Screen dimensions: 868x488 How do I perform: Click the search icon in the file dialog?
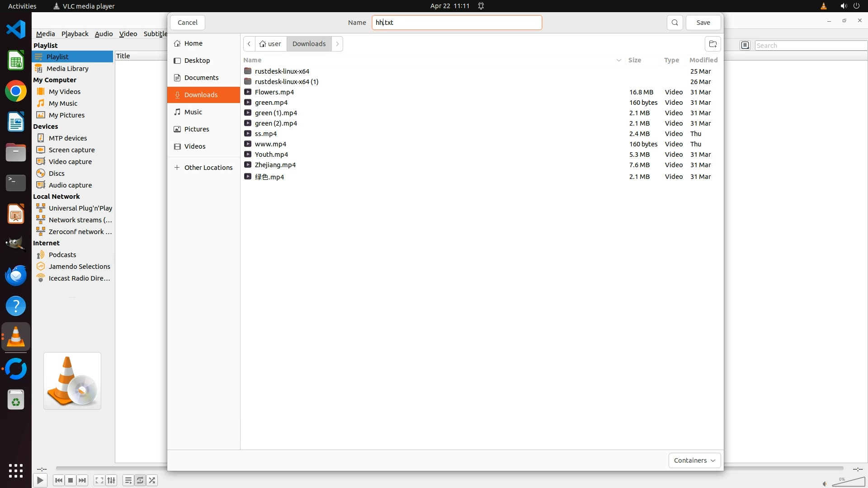click(x=675, y=23)
